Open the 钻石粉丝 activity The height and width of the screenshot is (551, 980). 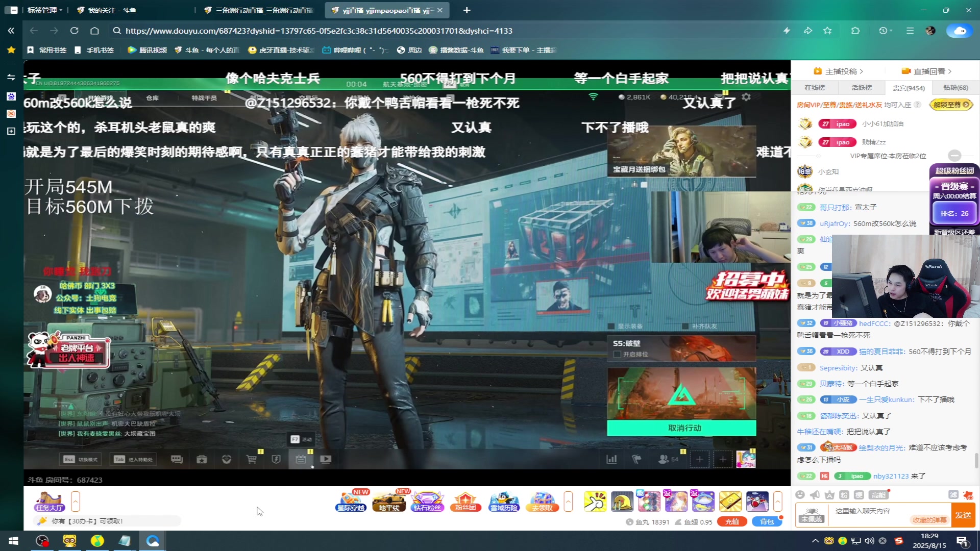pos(428,502)
